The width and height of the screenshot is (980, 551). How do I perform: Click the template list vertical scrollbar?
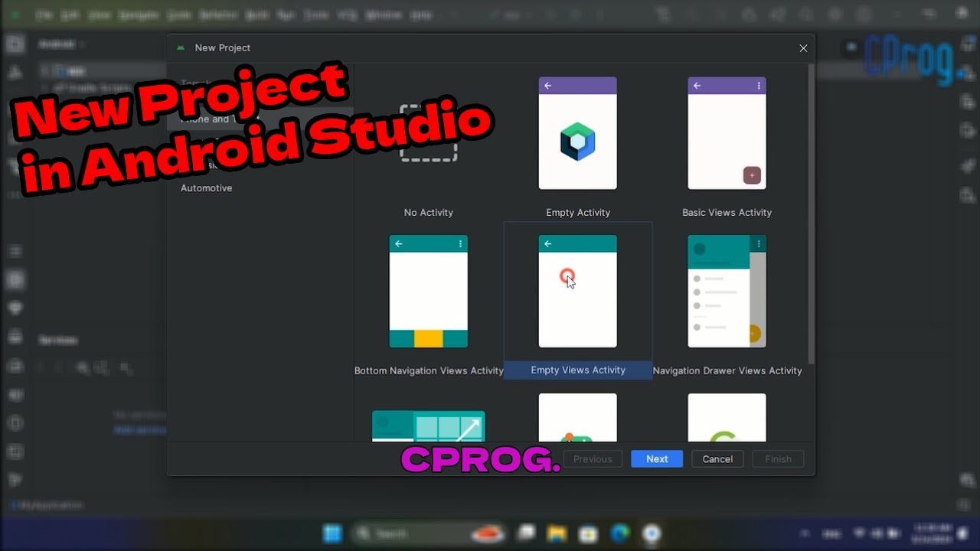[812, 214]
